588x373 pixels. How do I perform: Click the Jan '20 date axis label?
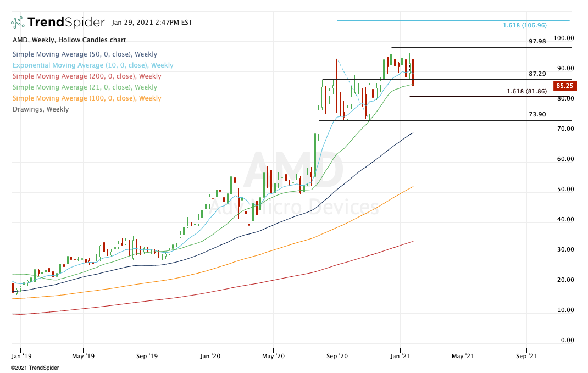pyautogui.click(x=210, y=356)
